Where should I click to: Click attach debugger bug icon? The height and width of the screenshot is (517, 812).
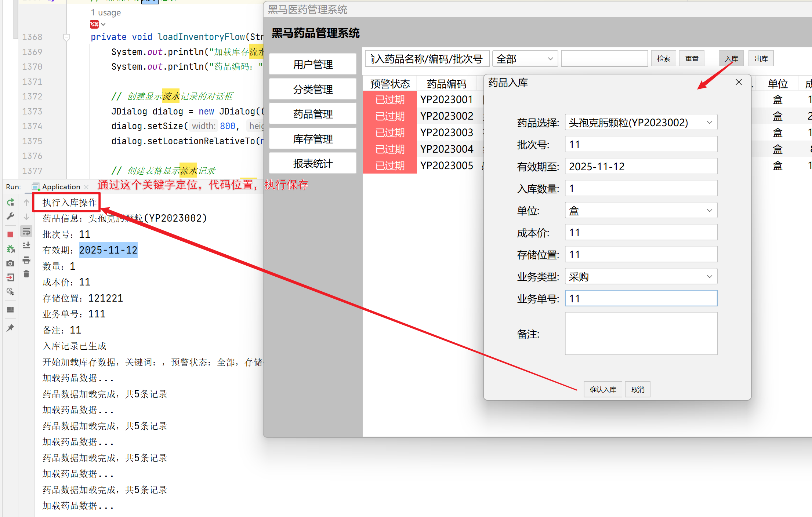coord(10,249)
